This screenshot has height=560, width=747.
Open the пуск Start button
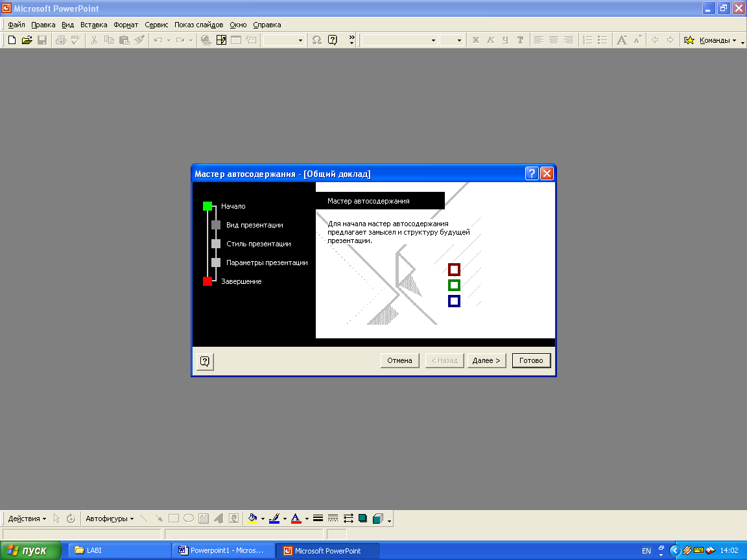pyautogui.click(x=31, y=550)
